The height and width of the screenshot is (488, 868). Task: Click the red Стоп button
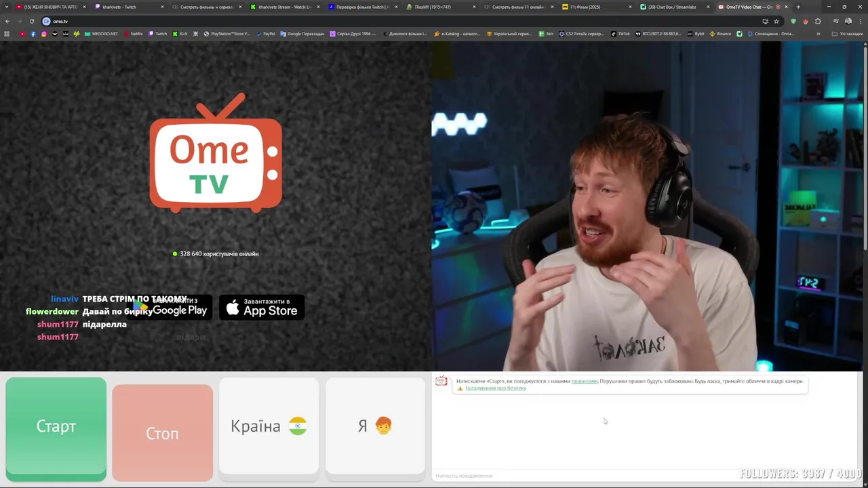pos(162,432)
